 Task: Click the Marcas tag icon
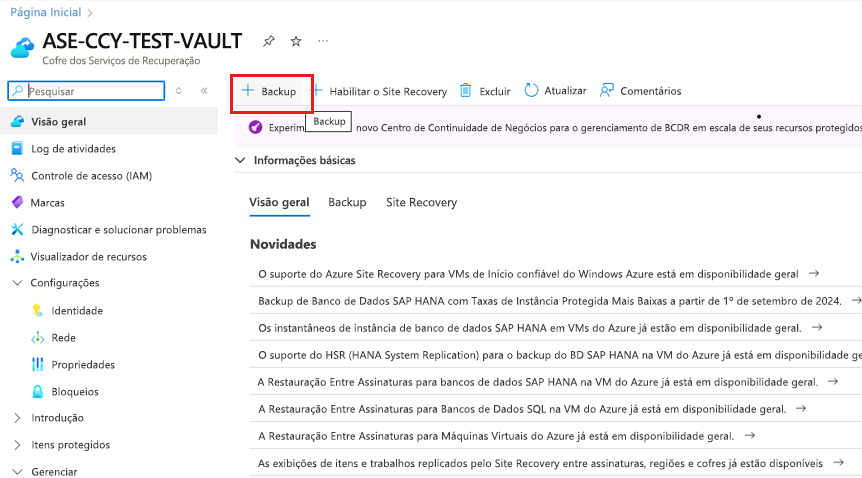coord(18,202)
